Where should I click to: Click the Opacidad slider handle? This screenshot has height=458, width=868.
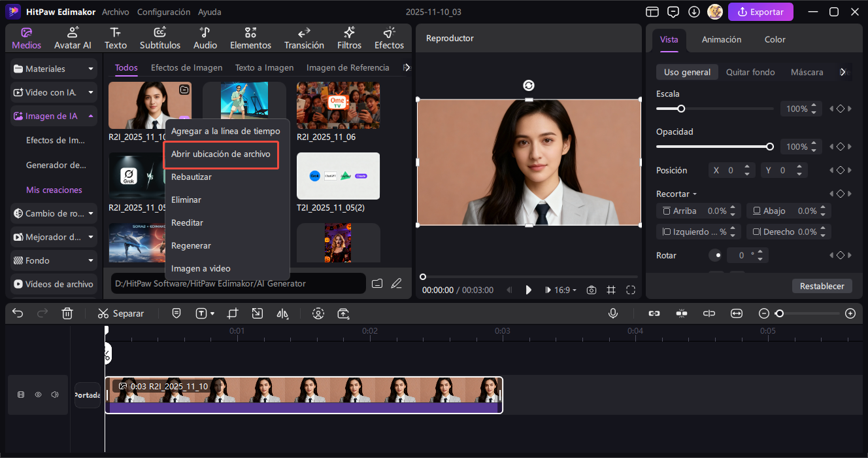click(770, 147)
